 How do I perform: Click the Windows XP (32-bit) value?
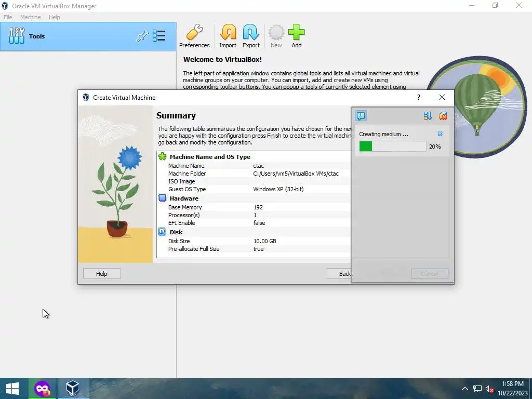[278, 189]
